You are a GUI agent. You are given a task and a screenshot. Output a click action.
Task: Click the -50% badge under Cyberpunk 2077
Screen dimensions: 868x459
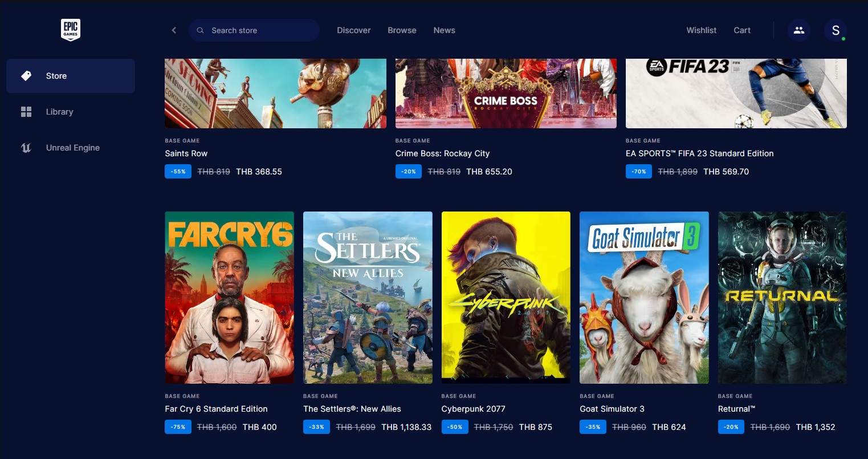(x=455, y=427)
